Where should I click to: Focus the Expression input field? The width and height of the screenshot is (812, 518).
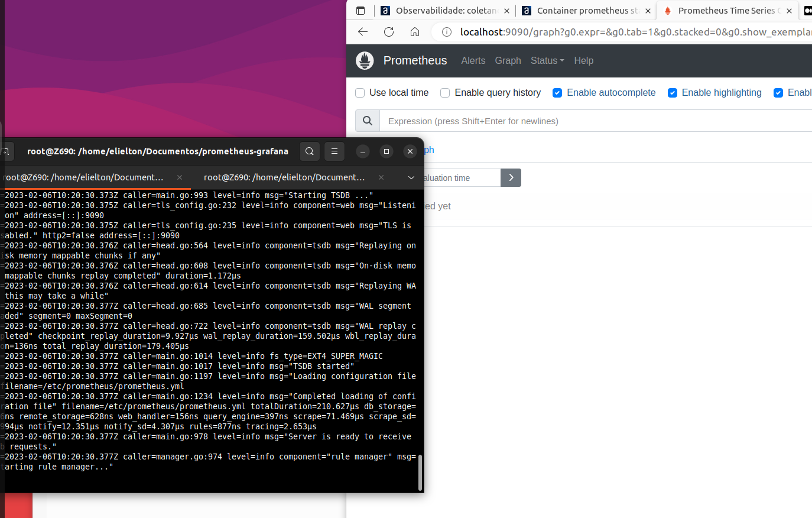596,121
